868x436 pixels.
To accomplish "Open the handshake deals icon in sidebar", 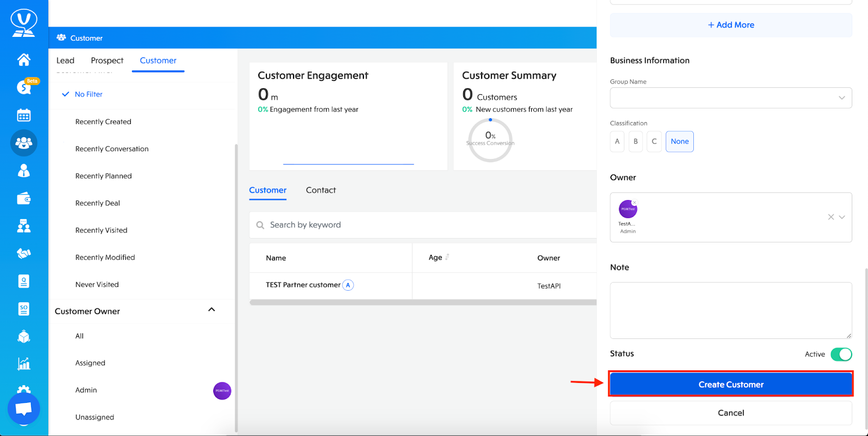I will click(24, 253).
